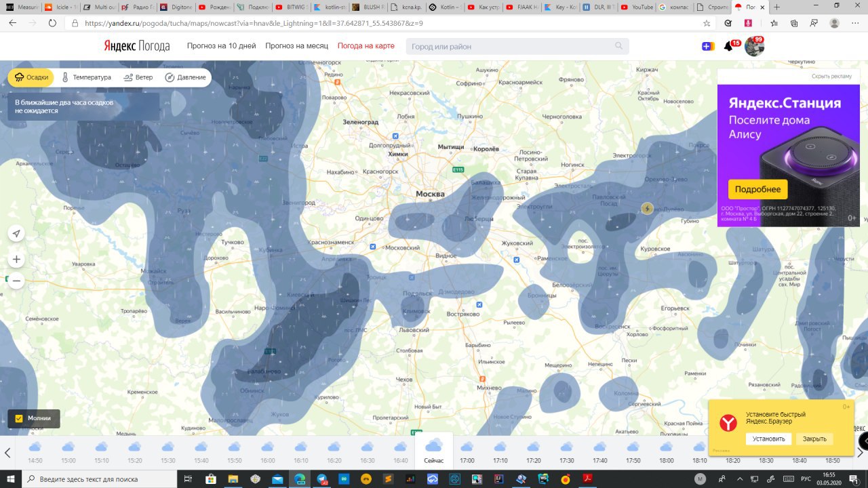Switch to the Digitone tab
Viewport: 868px width, 488px height.
[176, 7]
